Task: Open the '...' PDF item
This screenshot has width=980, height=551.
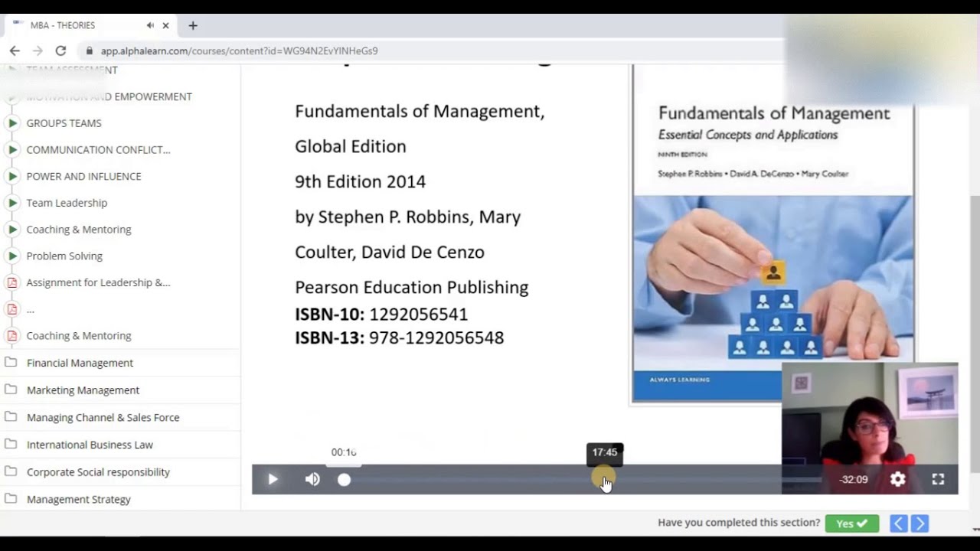Action: pyautogui.click(x=30, y=309)
